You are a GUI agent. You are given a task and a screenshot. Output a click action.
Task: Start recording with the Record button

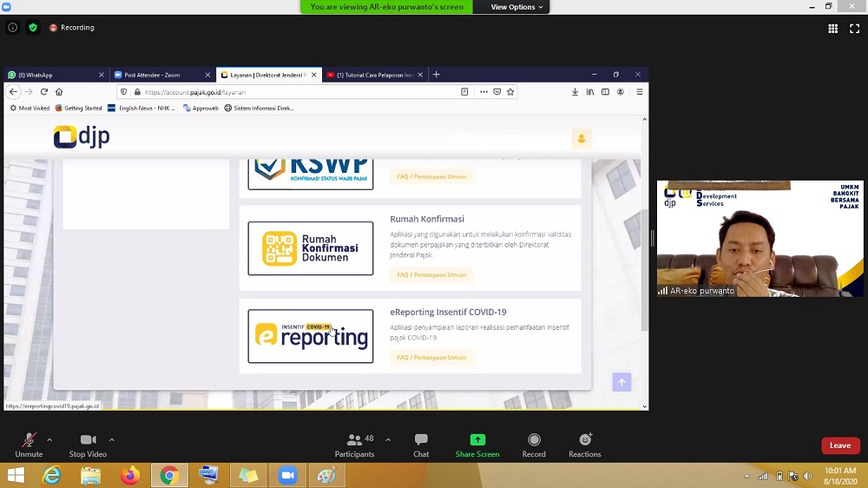[x=534, y=445]
